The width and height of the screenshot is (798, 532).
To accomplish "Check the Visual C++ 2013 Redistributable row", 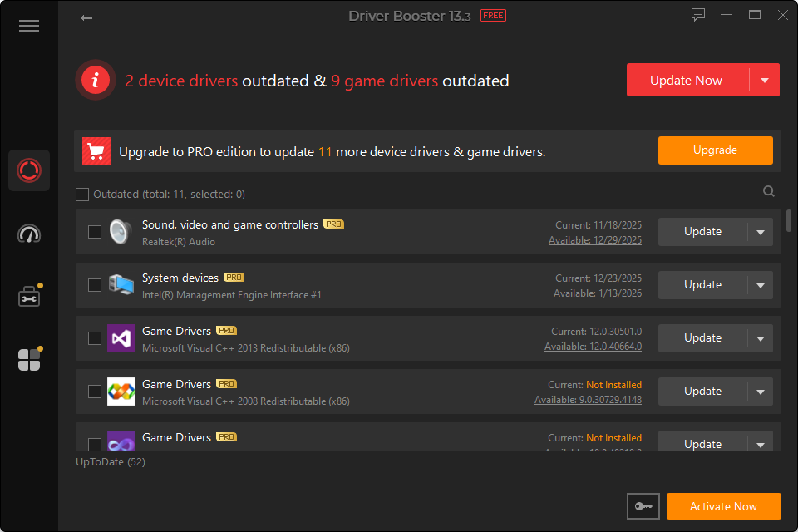I will click(x=95, y=338).
